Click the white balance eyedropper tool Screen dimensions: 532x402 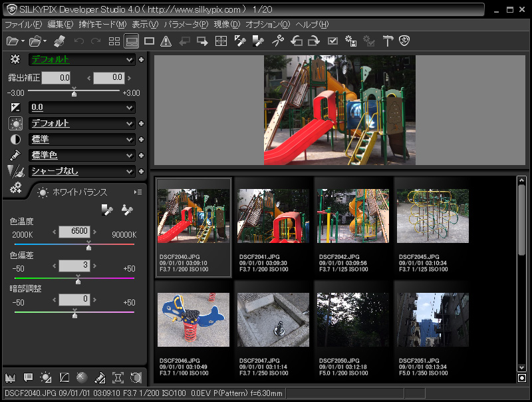106,210
